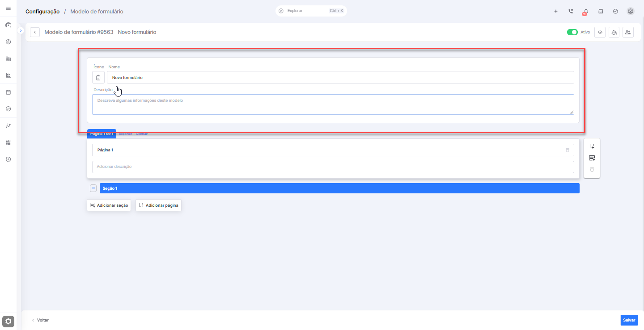Open the paint bucket theme button
644x330 pixels.
click(x=614, y=32)
